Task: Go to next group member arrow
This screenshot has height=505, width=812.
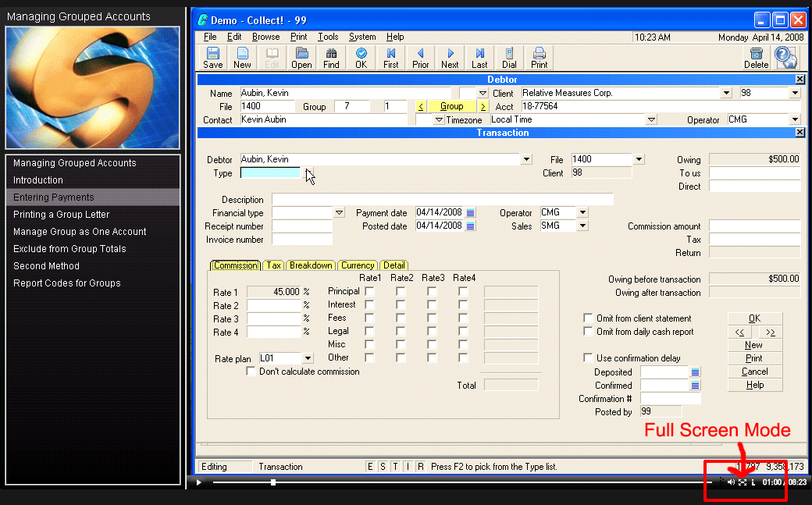Action: pos(483,106)
